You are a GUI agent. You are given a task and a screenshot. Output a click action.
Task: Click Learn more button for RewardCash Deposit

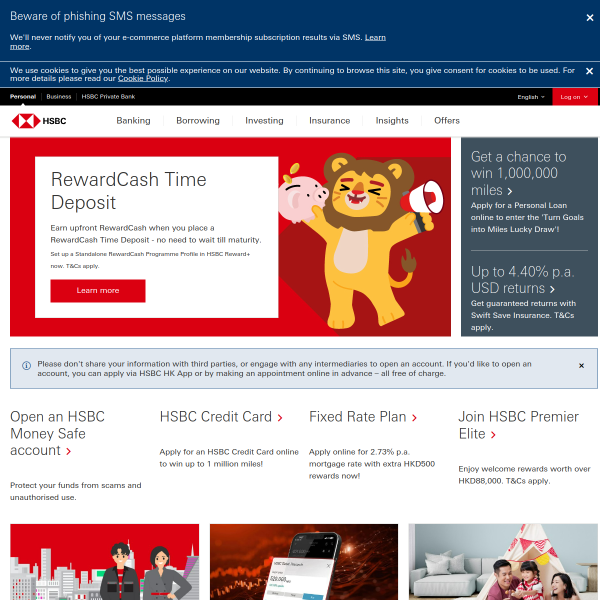click(x=98, y=291)
